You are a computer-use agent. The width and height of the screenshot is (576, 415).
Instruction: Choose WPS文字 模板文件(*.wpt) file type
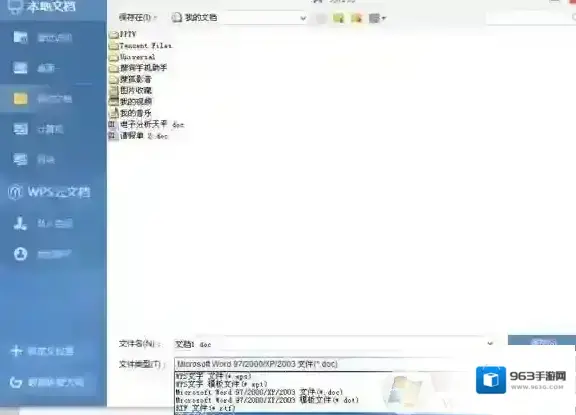point(222,384)
